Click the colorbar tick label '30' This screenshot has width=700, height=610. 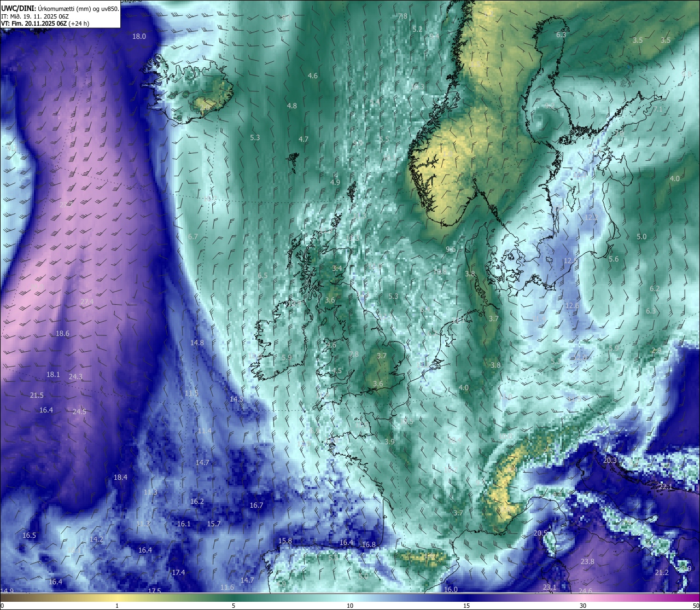[583, 606]
